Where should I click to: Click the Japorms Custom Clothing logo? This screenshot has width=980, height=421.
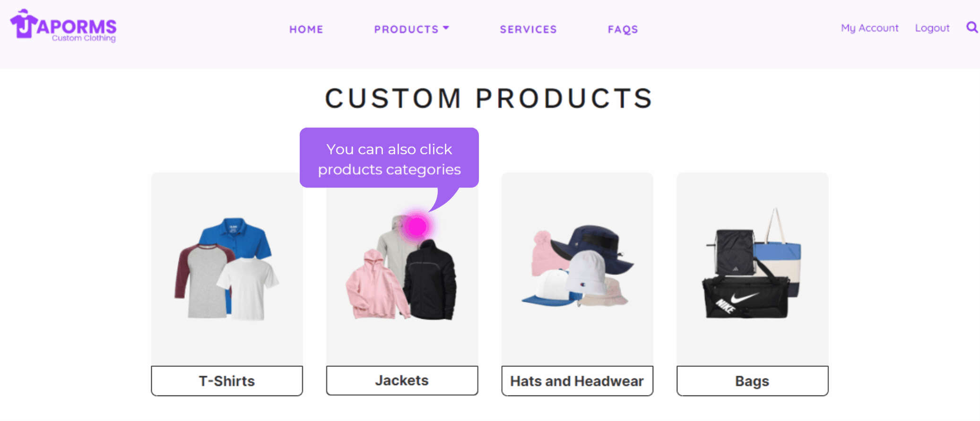pos(63,26)
